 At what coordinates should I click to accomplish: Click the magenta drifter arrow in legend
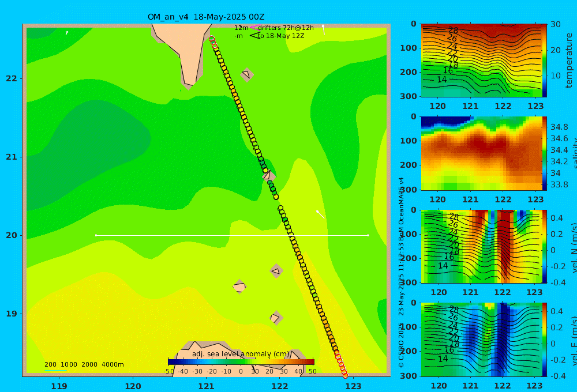tap(255, 27)
